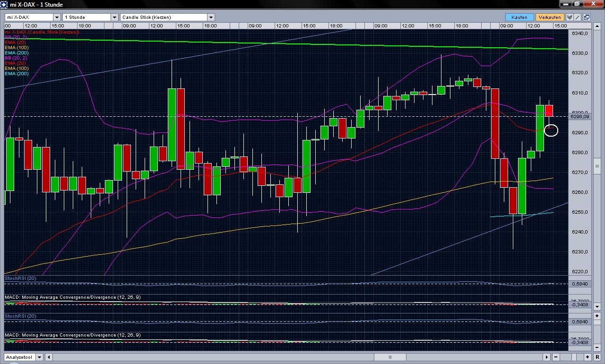Click the 6320,0 price axis label
Image resolution: width=605 pixels, height=364 pixels.
(x=579, y=73)
